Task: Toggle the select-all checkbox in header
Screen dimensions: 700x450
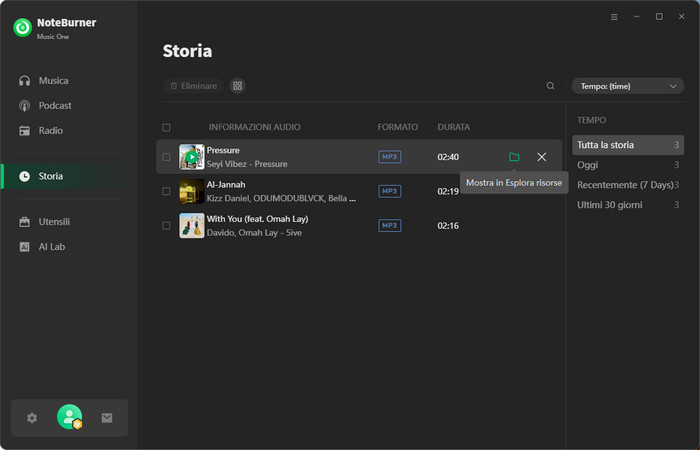Action: coord(167,128)
